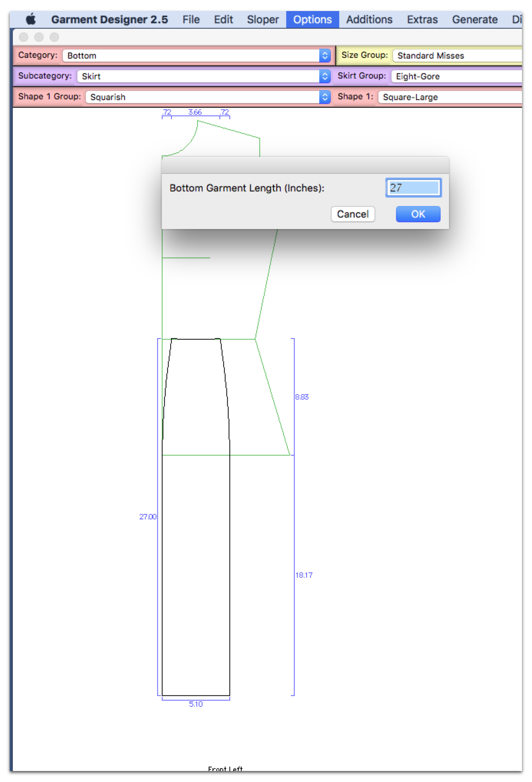
Task: Click the 5.10 hem width label
Action: coord(196,704)
